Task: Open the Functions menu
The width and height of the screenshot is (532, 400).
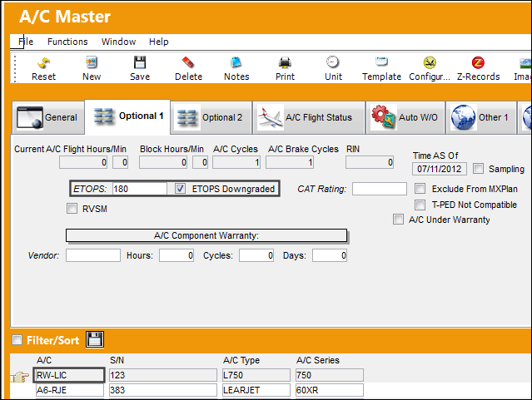Action: pyautogui.click(x=67, y=42)
